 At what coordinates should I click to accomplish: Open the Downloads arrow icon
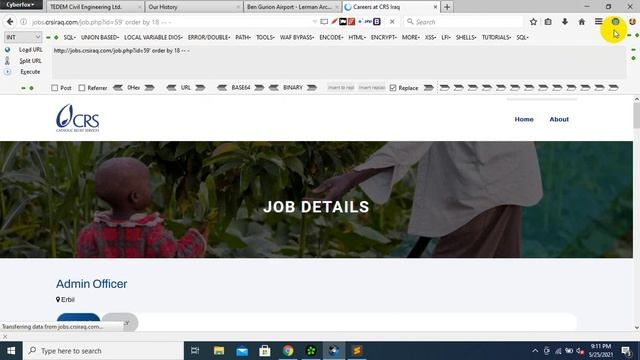[x=565, y=22]
